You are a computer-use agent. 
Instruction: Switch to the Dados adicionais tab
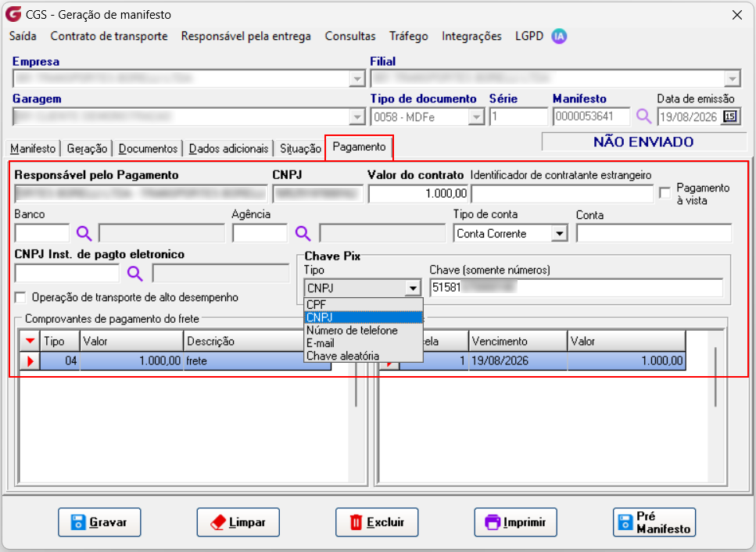tap(228, 149)
